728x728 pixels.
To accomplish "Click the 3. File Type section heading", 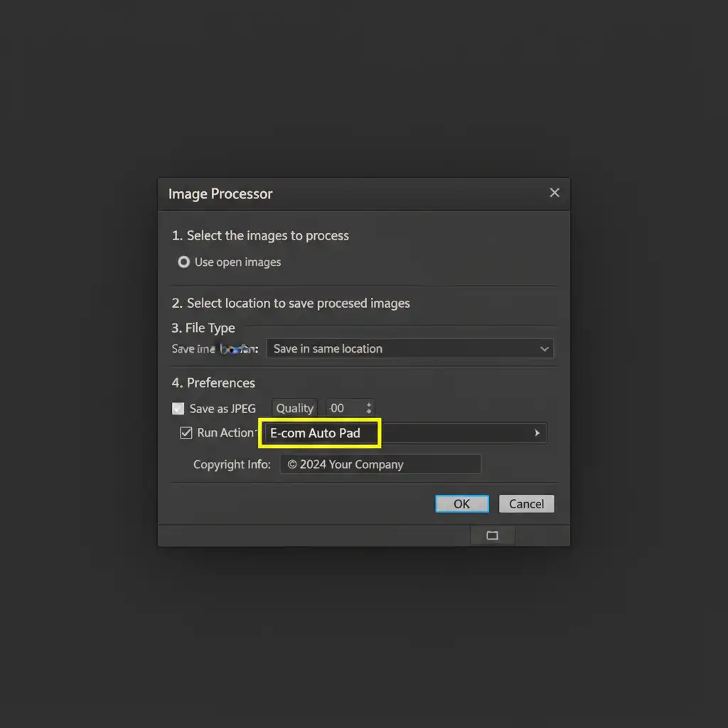I will coord(203,328).
